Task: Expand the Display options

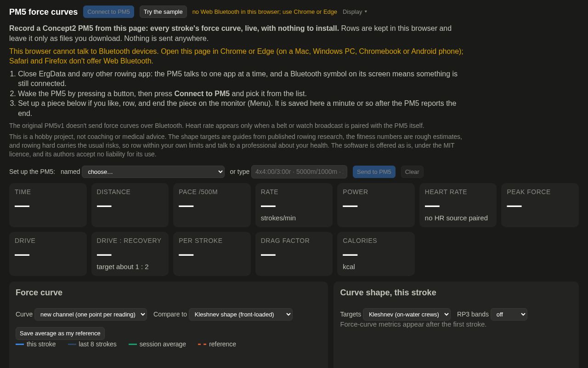Action: pyautogui.click(x=355, y=11)
